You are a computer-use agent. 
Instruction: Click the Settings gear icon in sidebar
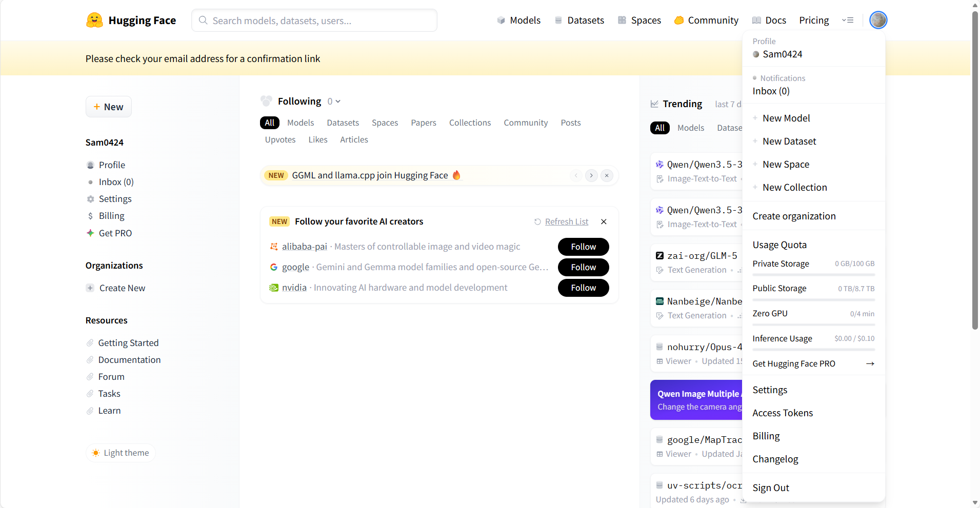coord(91,199)
